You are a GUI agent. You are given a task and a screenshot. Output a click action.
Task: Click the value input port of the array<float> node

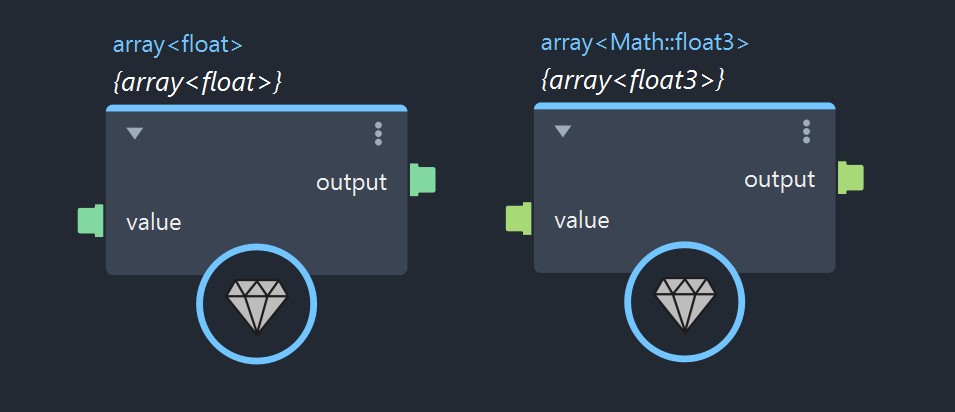point(91,220)
